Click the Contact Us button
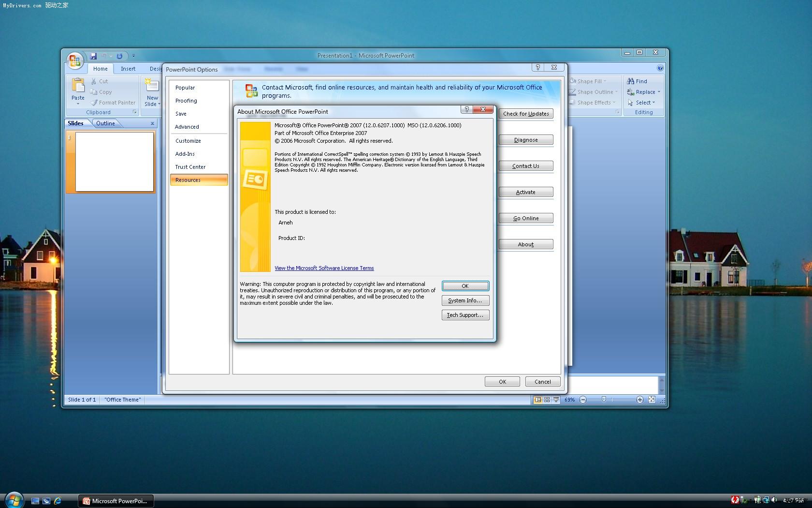This screenshot has width=812, height=508. pyautogui.click(x=526, y=166)
